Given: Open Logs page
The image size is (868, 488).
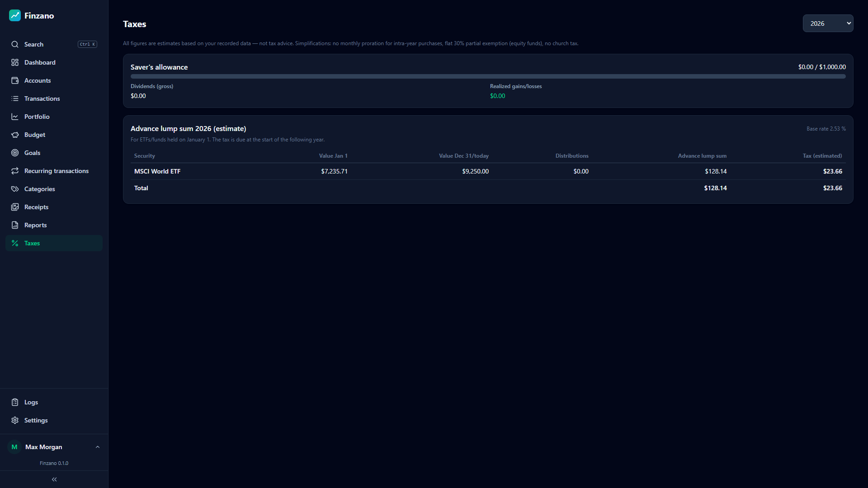Looking at the screenshot, I should point(54,402).
